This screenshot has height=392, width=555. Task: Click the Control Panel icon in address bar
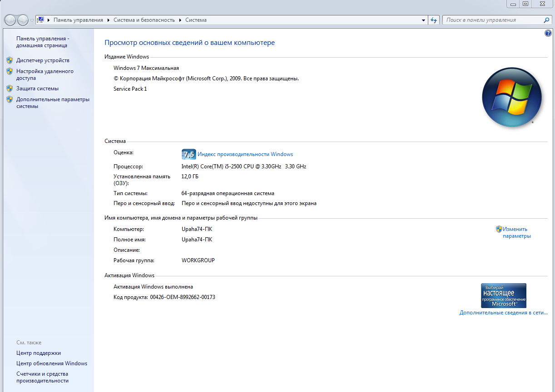41,20
